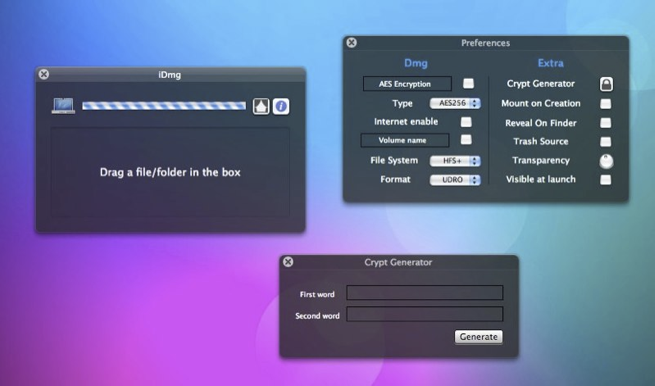Screen dimensions: 655x386
Task: Toggle the Trash Source checkbox
Action: point(606,142)
